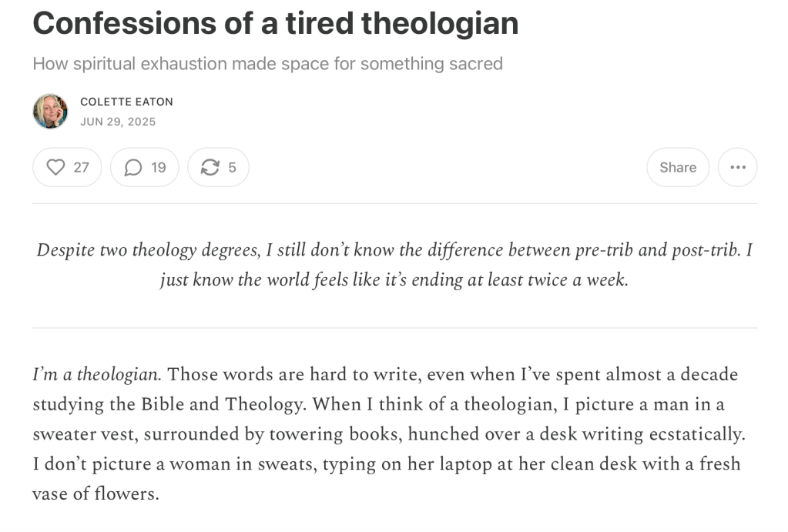Click the subtitle about spiritual exhaustion
The width and height of the screenshot is (788, 532).
point(267,63)
